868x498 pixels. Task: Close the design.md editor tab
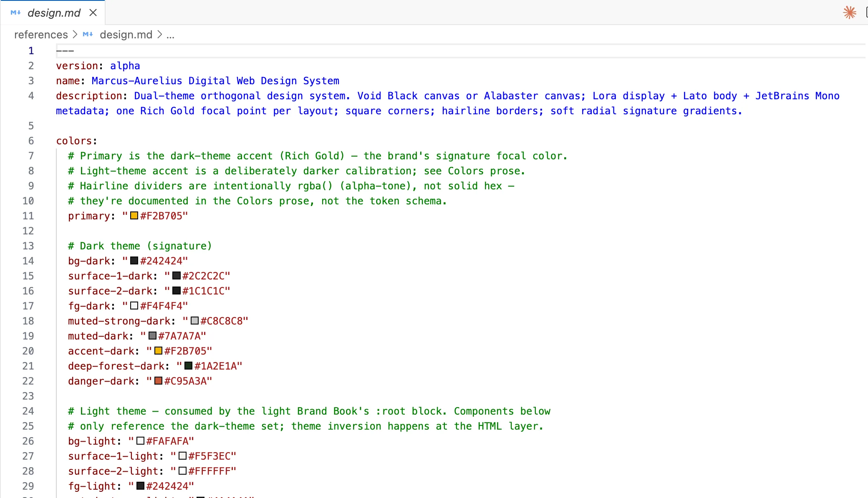click(93, 13)
